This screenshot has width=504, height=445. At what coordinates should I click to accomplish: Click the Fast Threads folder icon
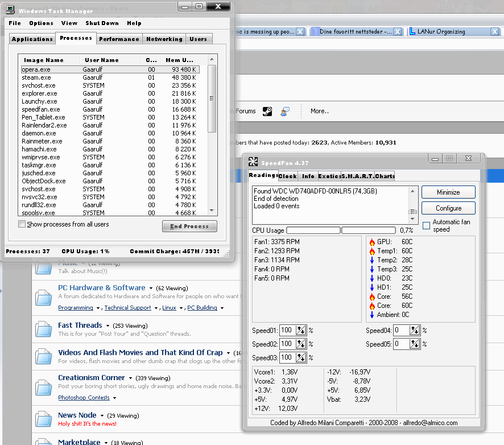coord(43,329)
